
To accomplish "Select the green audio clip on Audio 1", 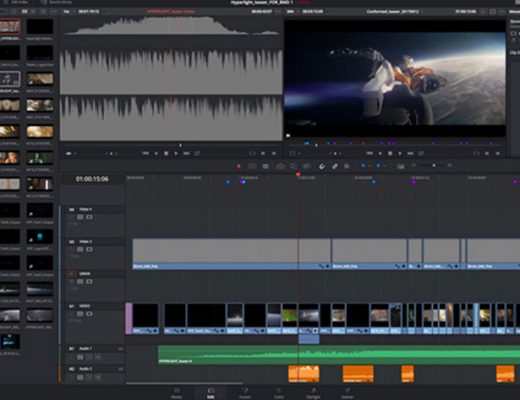I will [x=339, y=355].
